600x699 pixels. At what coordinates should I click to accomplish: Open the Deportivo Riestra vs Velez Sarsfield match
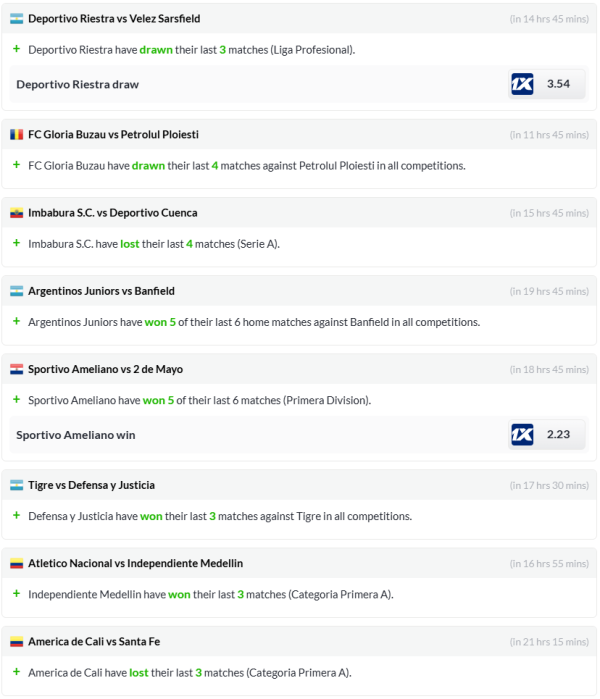[x=112, y=19]
